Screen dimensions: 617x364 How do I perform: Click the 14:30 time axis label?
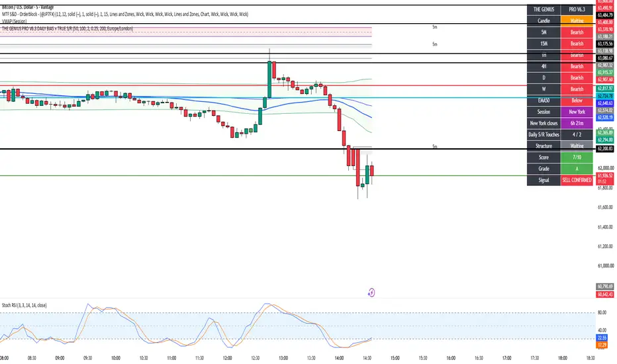[x=367, y=358]
